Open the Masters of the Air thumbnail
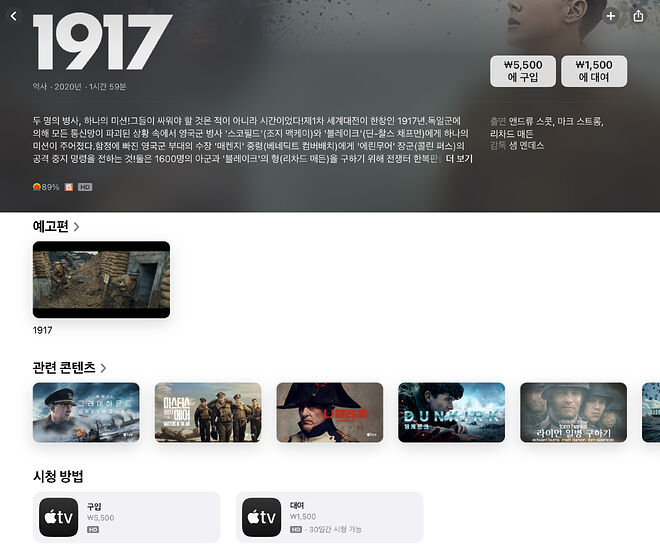The image size is (660, 558). pyautogui.click(x=208, y=412)
